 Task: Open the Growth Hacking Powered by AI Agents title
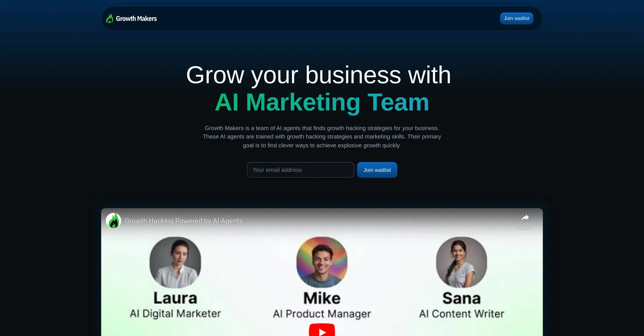click(184, 221)
